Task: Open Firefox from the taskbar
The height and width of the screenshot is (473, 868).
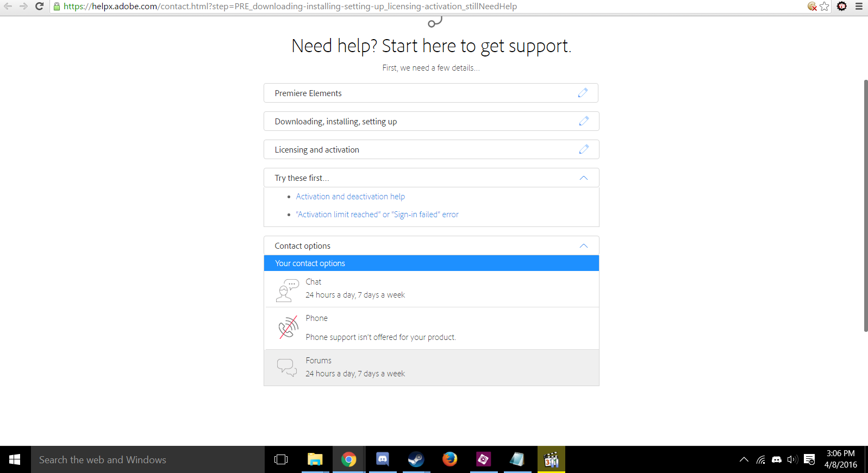Action: pos(450,459)
